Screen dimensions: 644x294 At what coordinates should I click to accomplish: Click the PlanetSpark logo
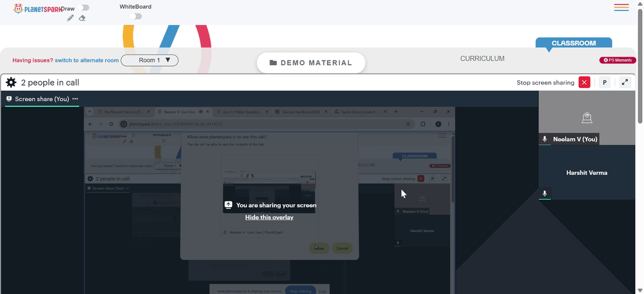pos(37,8)
